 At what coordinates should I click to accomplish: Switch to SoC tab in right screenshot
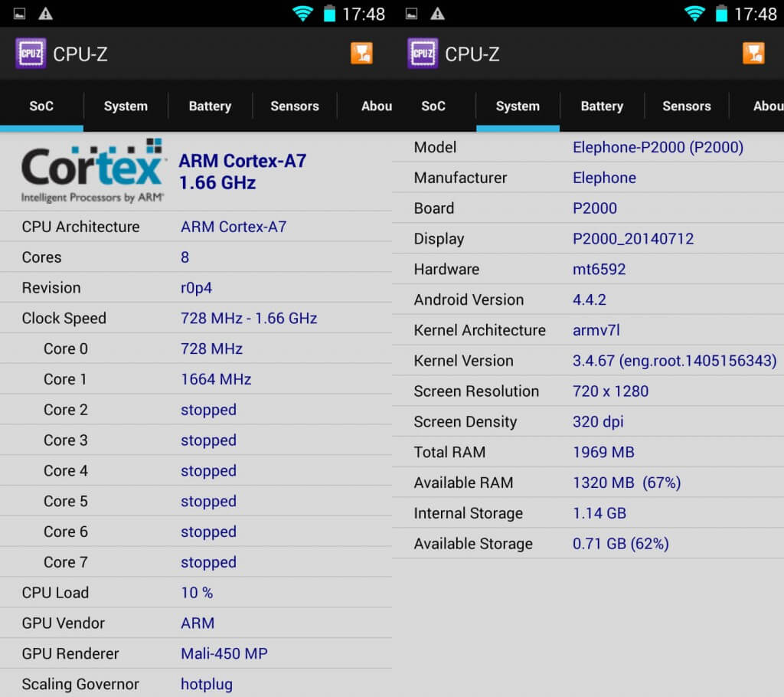433,106
